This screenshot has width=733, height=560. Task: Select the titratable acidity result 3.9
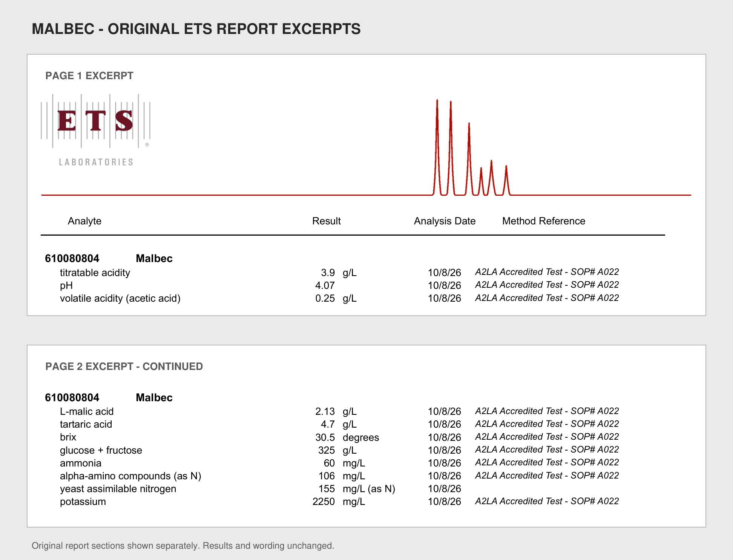tap(328, 273)
